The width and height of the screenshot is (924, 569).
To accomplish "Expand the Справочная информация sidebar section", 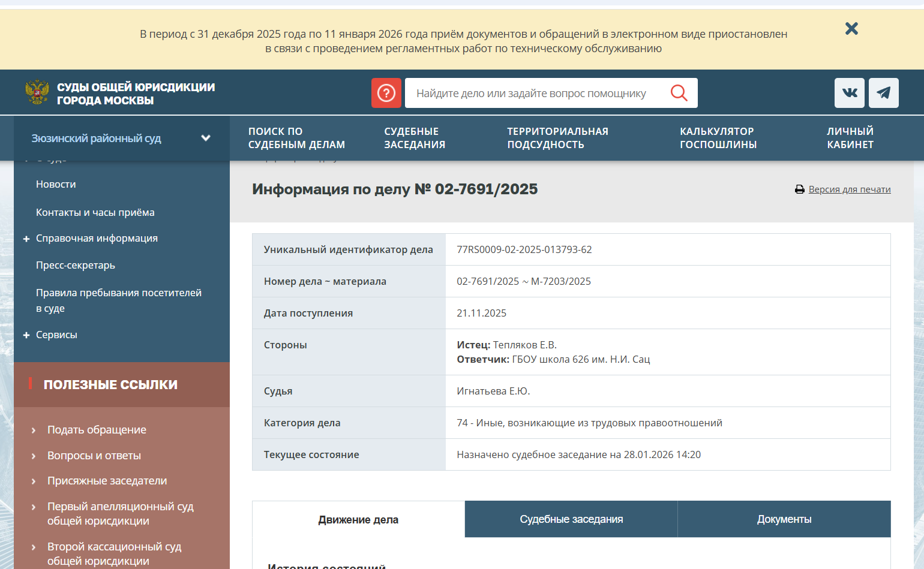I will 26,239.
